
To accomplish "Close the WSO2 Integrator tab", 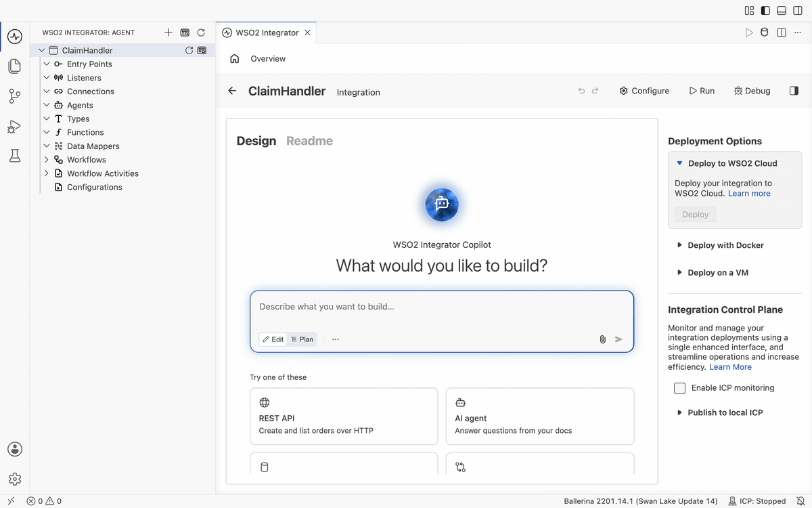I will coord(307,33).
